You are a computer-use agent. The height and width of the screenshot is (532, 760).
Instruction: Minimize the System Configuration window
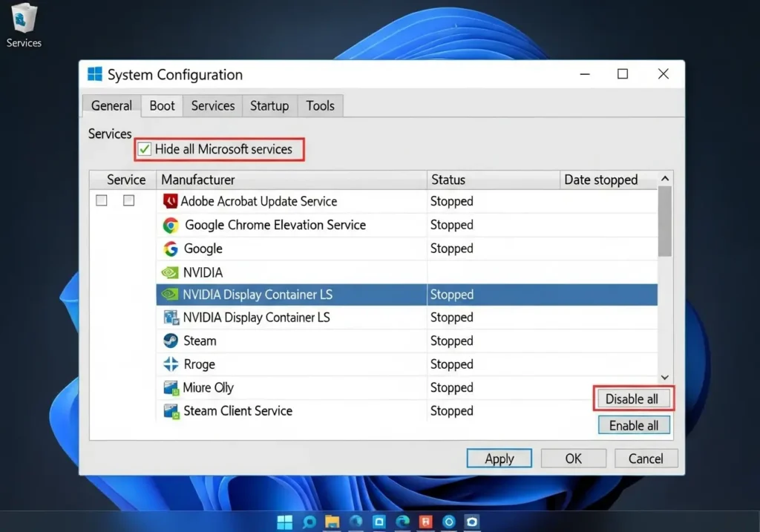tap(585, 74)
